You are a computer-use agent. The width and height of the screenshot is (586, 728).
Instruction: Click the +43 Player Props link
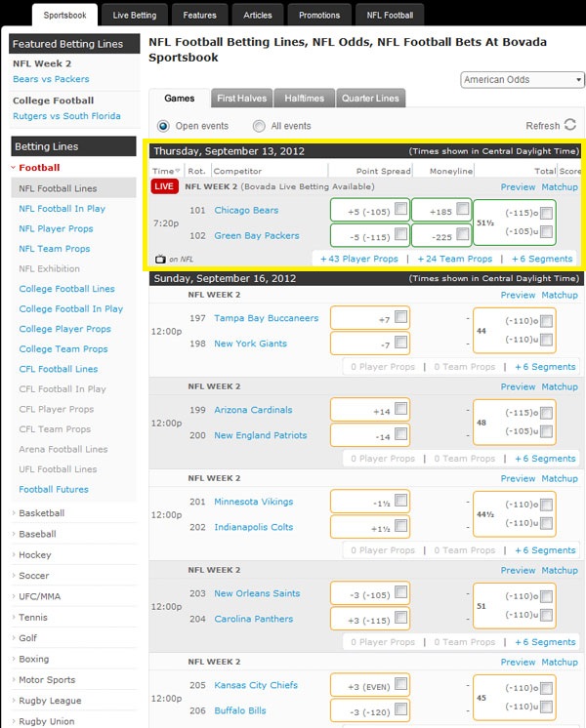point(358,259)
